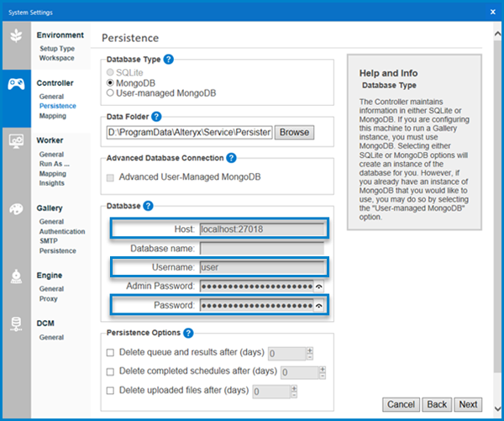Choose User-managed MongoDB option

[110, 93]
